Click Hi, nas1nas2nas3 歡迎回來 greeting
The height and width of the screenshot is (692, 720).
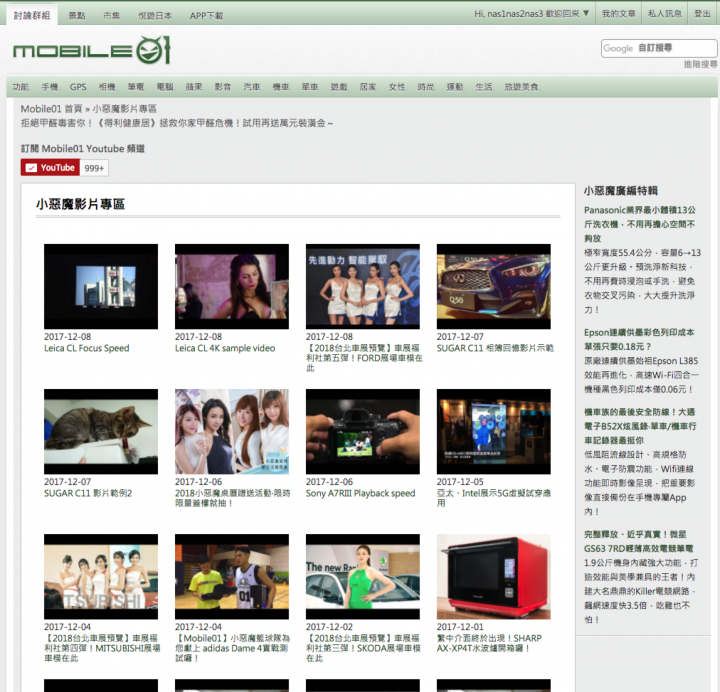[x=527, y=14]
